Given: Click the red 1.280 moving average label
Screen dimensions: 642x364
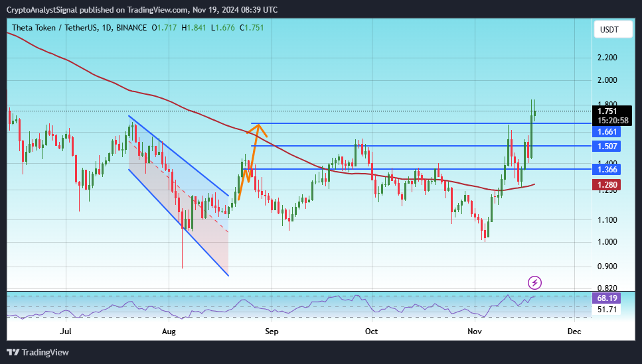Looking at the screenshot, I should click(x=606, y=185).
